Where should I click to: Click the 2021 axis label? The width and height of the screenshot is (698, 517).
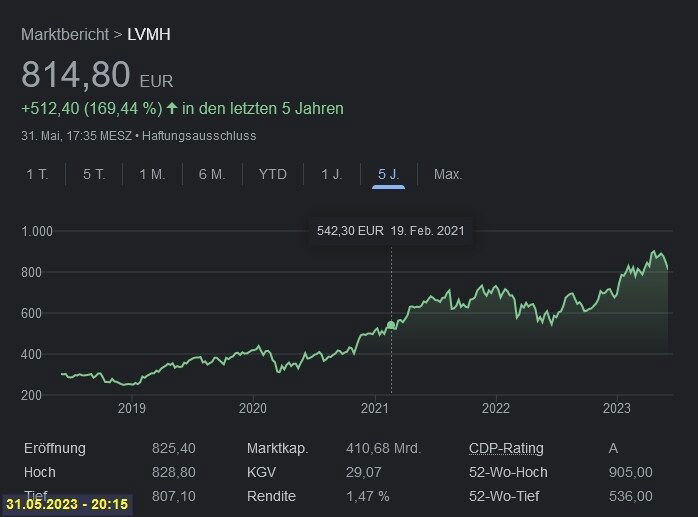point(374,408)
